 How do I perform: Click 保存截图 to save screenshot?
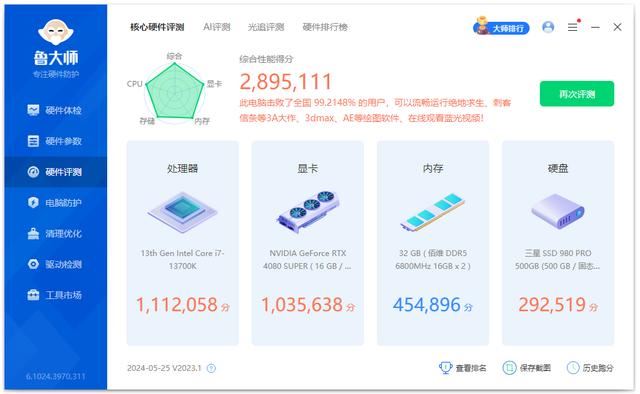527,368
